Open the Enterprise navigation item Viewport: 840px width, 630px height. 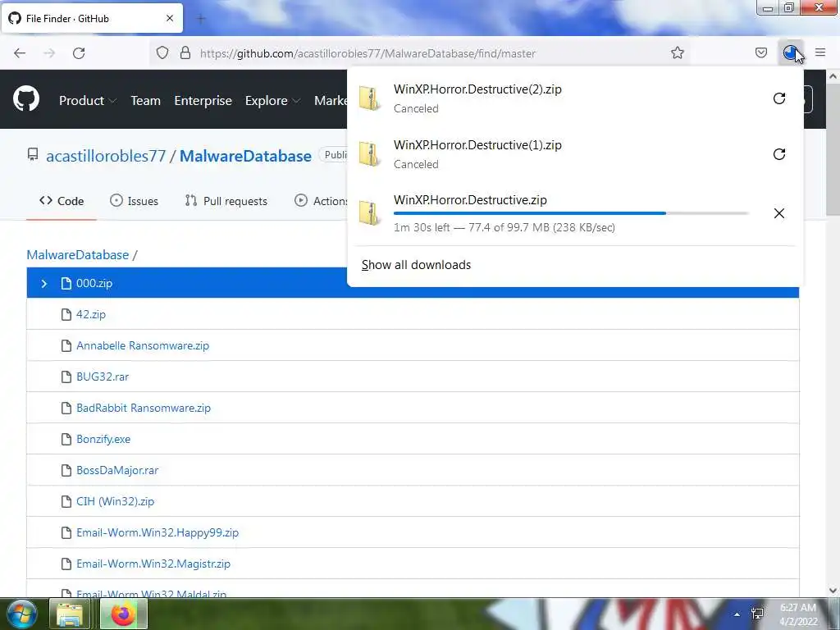203,101
